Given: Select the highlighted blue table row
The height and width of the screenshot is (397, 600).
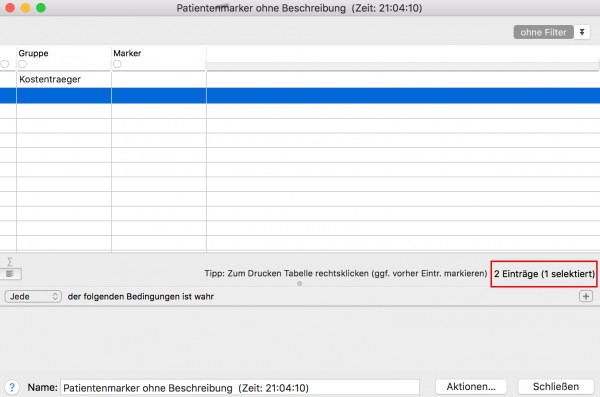Looking at the screenshot, I should [x=300, y=95].
